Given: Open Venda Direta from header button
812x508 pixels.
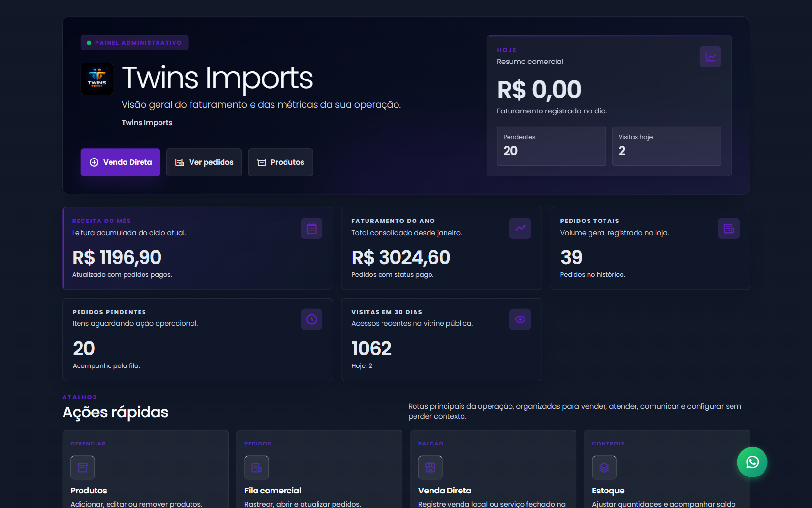Looking at the screenshot, I should pos(120,162).
